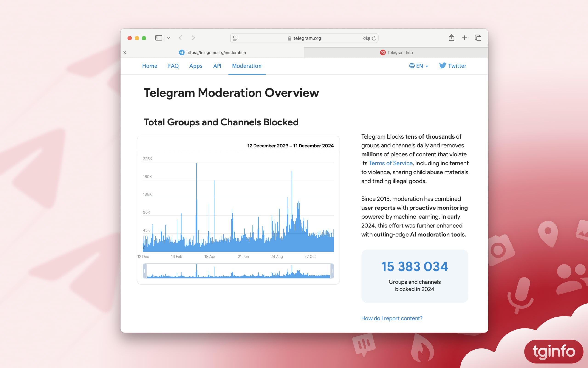Open the Twitter link
Screen dimensions: 588x368
coord(453,66)
